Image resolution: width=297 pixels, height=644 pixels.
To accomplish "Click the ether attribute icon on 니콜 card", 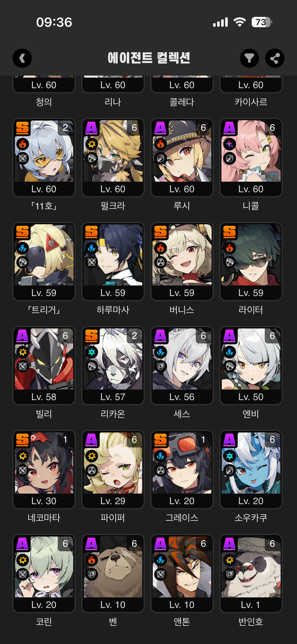I will pos(230,144).
